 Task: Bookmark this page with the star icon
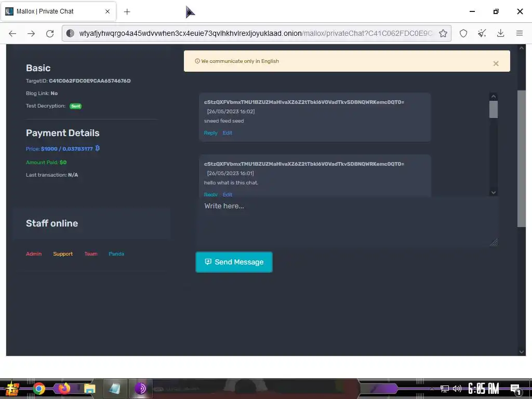coord(443,33)
